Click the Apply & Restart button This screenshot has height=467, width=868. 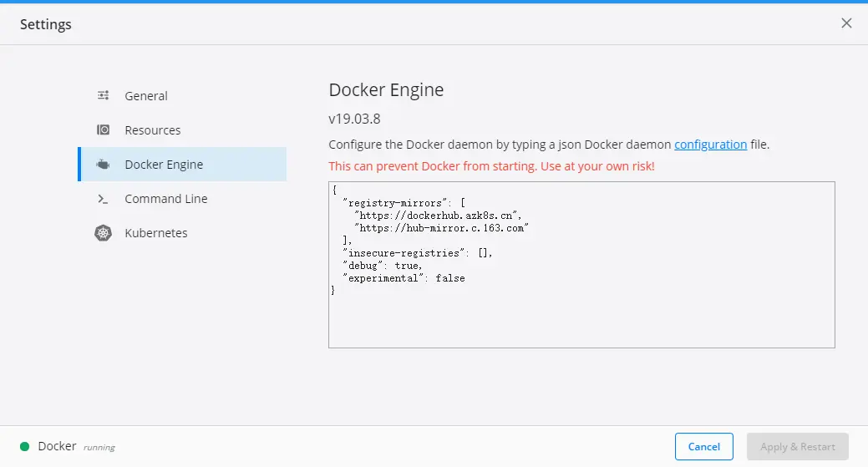797,446
